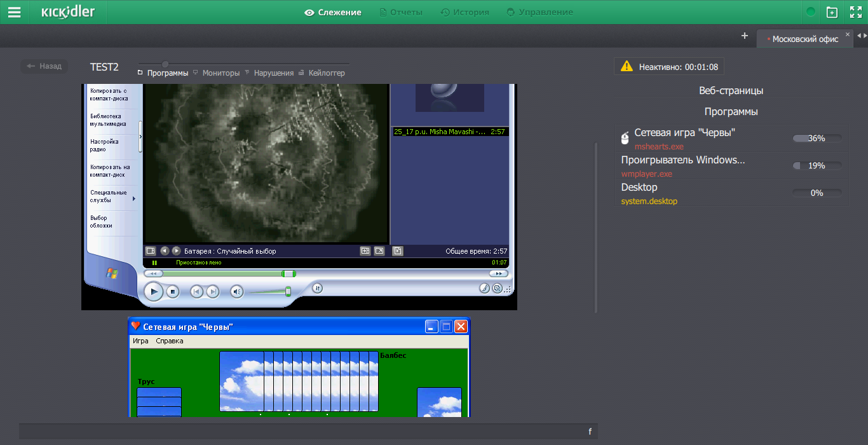The image size is (868, 445).
Task: Expand the Специальные службы submenu arrow
Action: (133, 199)
